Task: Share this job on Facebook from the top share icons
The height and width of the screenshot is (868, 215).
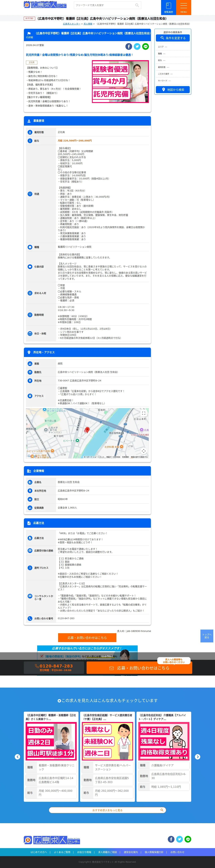Action: (129, 46)
